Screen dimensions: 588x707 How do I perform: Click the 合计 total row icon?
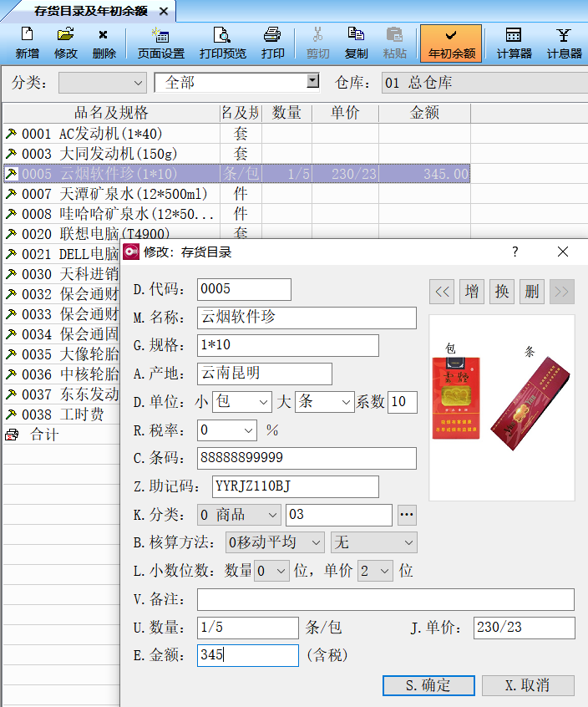point(12,435)
